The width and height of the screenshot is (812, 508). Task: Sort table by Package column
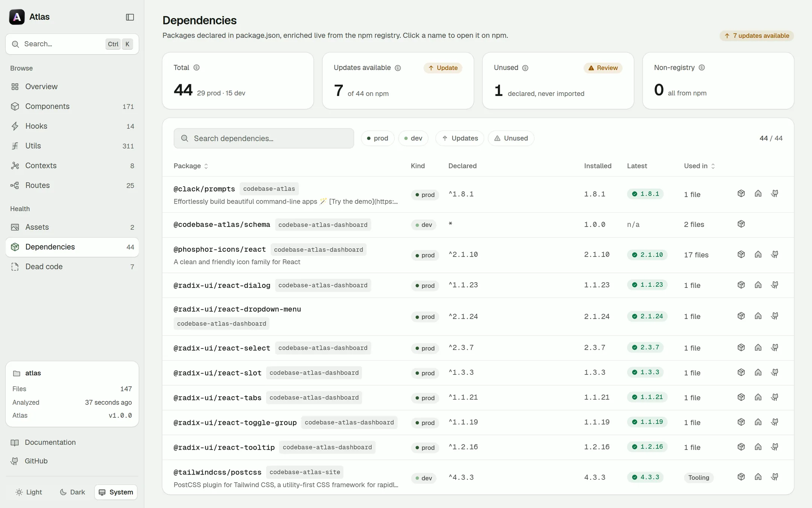pos(191,166)
